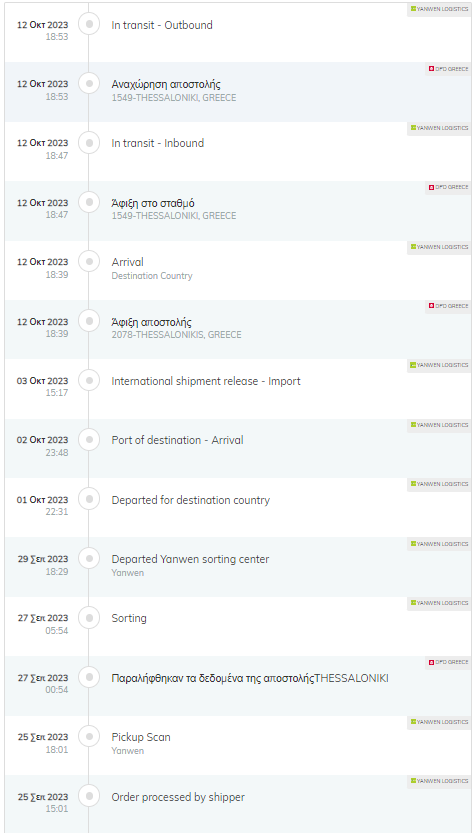Select the timeline dot for 'In transit - Outbound'
472x833 pixels.
pos(89,24)
